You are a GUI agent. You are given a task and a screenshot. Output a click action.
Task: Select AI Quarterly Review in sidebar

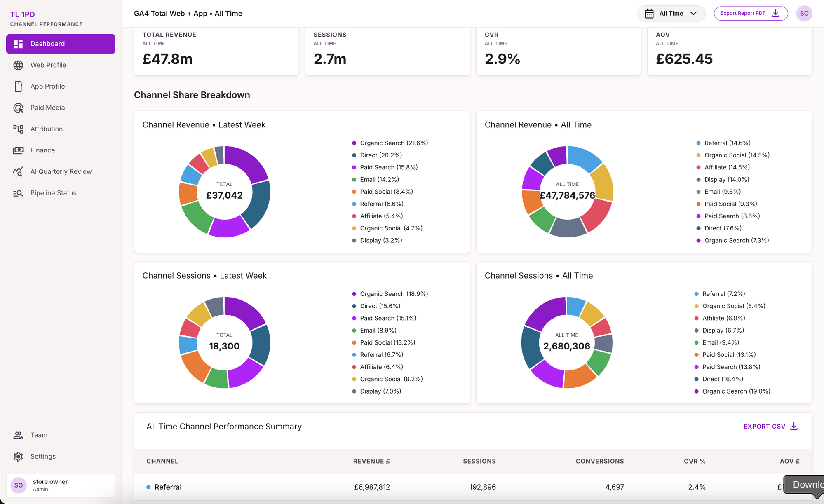point(61,172)
